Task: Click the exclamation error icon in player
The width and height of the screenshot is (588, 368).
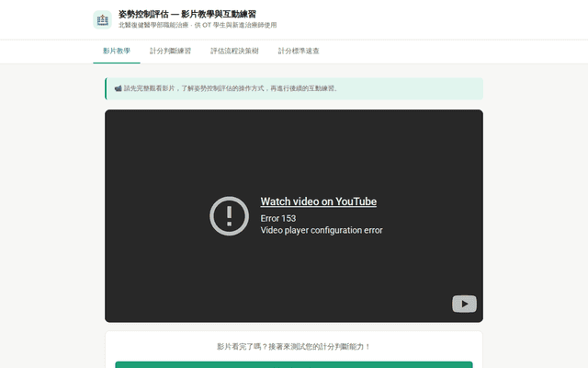Action: [229, 216]
